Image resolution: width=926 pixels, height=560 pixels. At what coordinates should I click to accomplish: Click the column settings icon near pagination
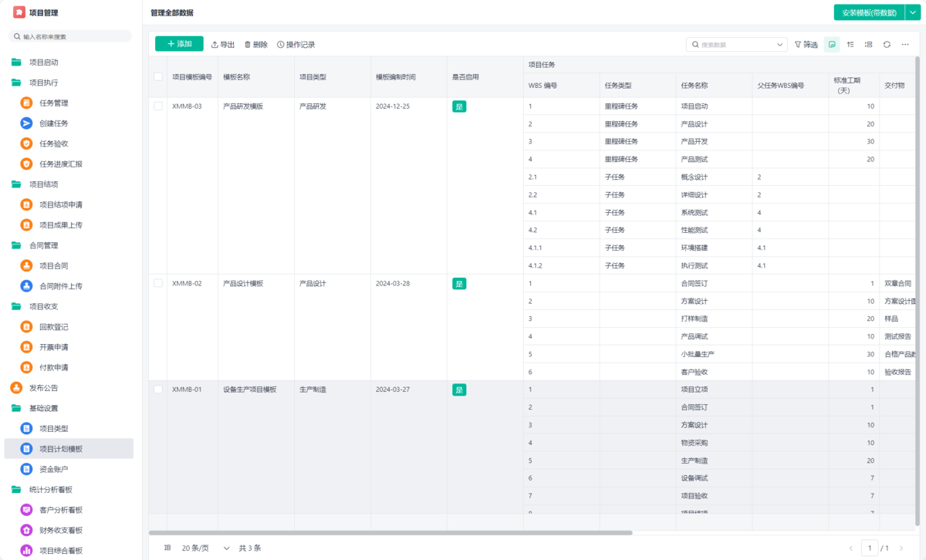(167, 548)
